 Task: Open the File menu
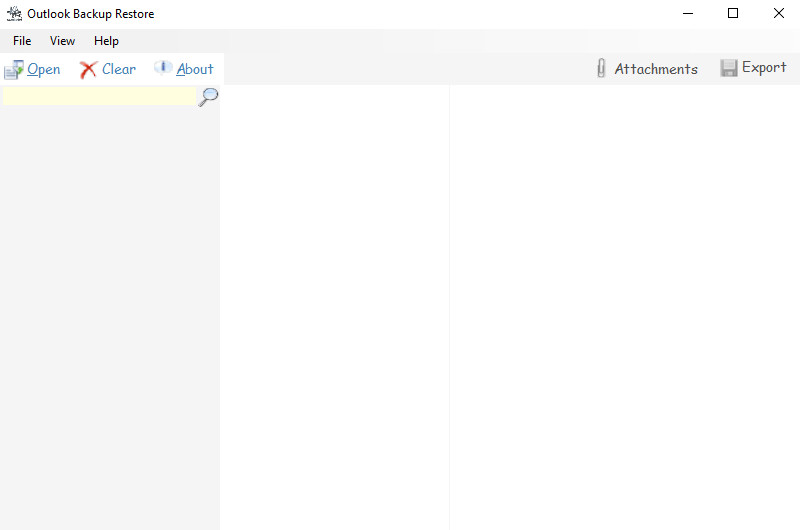tap(22, 41)
